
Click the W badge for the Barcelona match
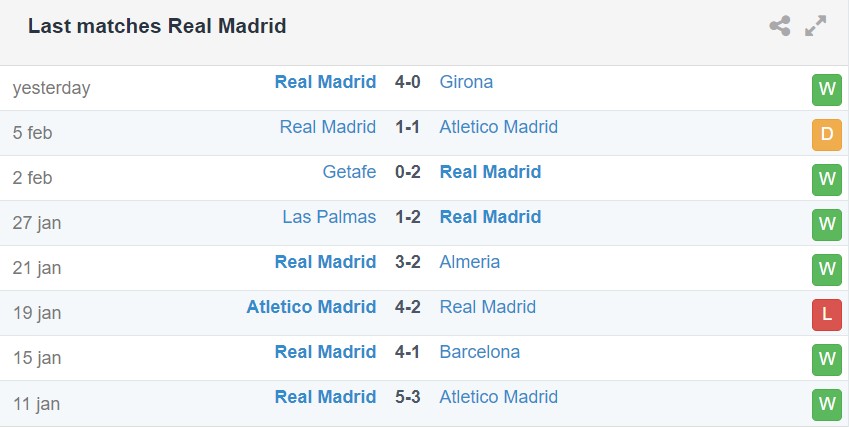point(826,359)
